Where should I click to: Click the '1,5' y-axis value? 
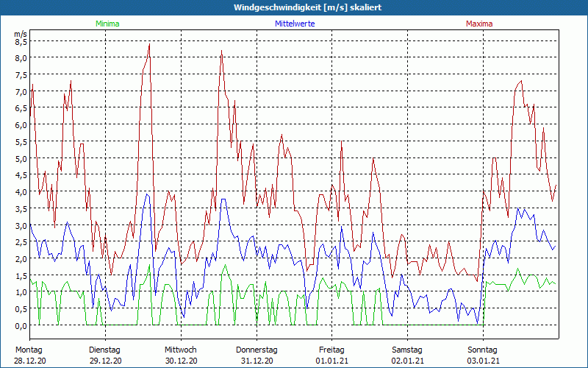click(x=21, y=275)
